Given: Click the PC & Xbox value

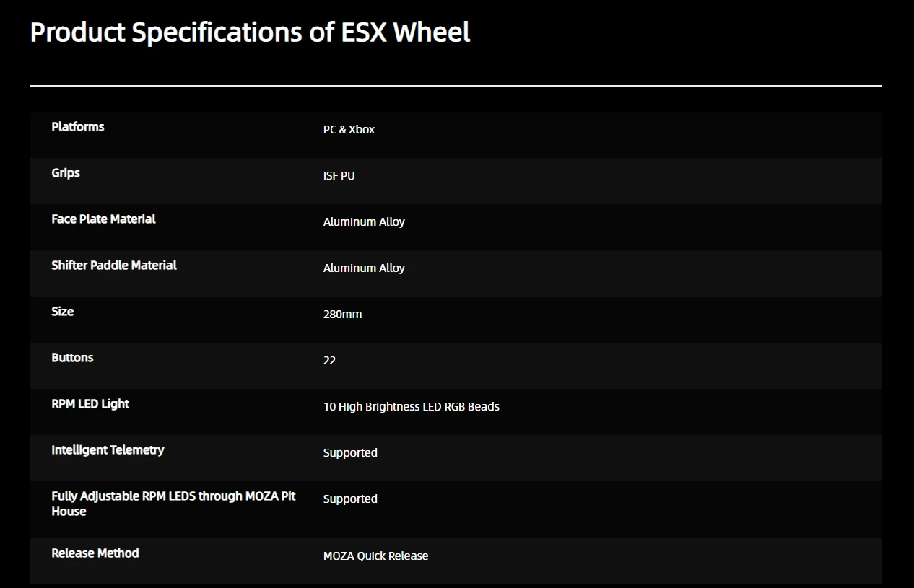Looking at the screenshot, I should (x=349, y=130).
